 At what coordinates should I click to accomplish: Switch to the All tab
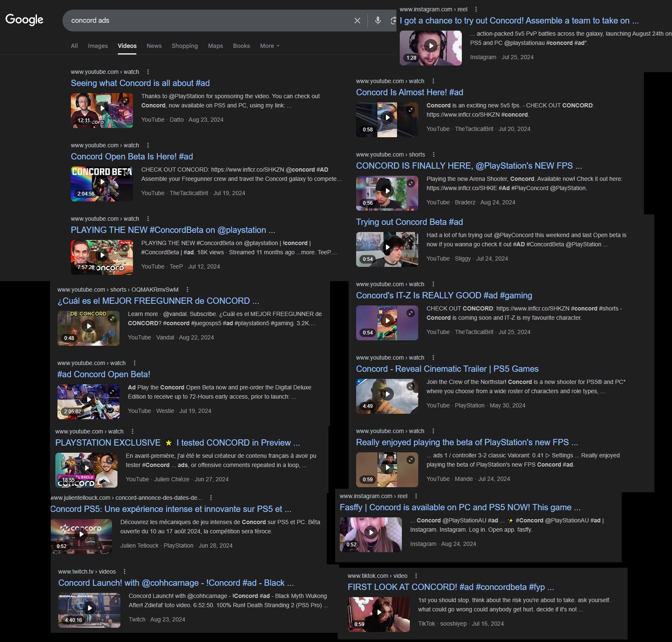click(74, 46)
